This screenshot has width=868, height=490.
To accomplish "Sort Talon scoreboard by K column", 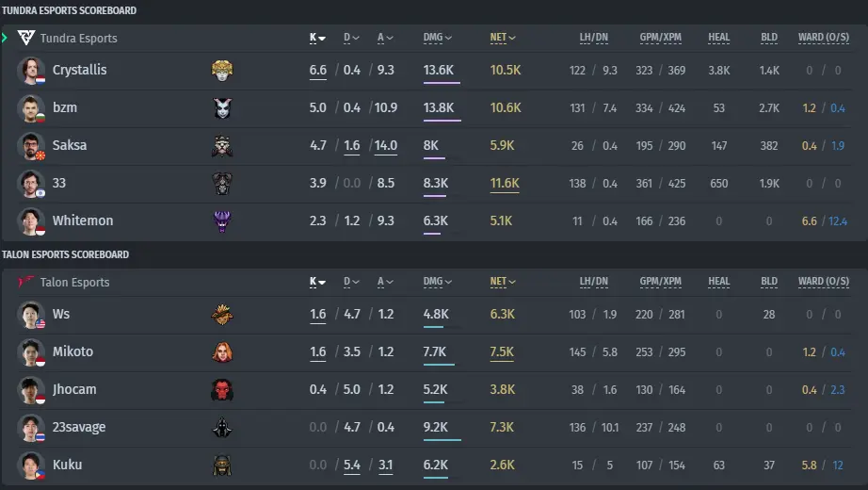I will click(317, 282).
